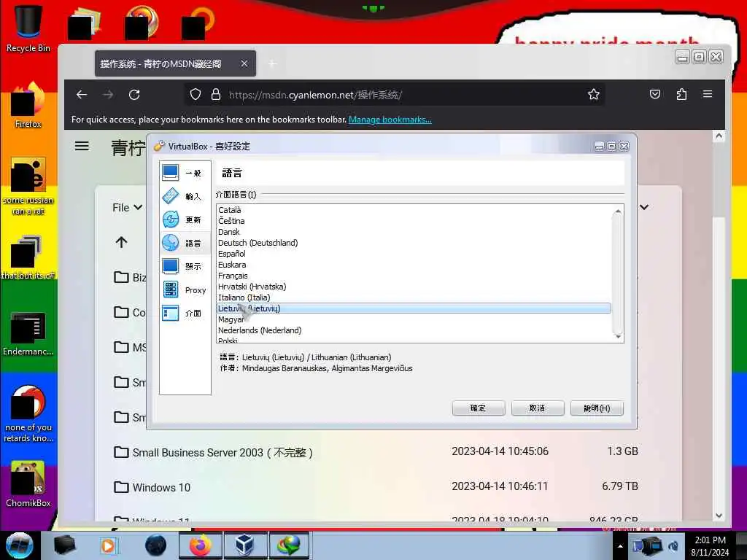Open the Firefox hamburger application menu
Viewport: 747px width, 560px height.
708,94
